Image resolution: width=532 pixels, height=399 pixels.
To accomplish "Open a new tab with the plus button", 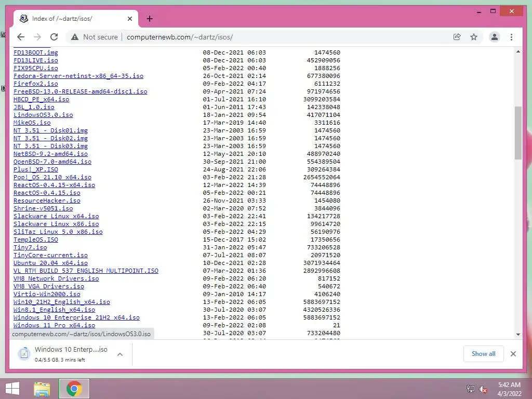I will pos(149,19).
